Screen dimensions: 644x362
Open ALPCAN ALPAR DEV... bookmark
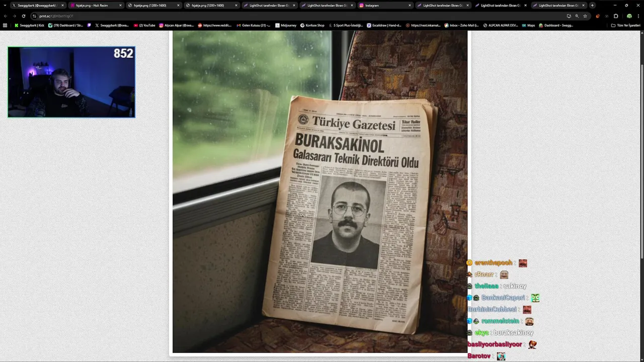(500, 25)
